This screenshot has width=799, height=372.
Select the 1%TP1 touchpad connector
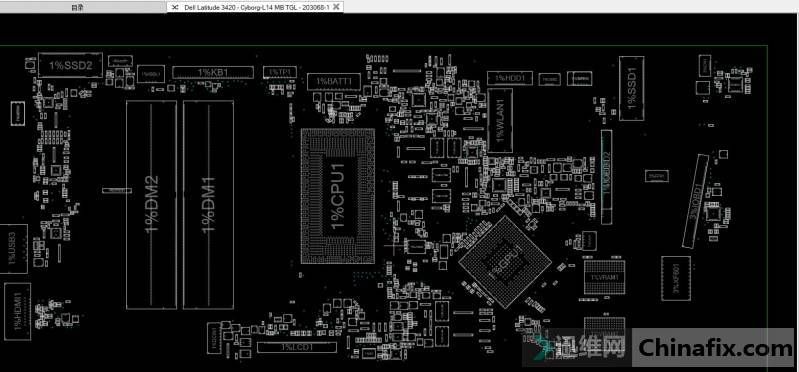coord(280,72)
